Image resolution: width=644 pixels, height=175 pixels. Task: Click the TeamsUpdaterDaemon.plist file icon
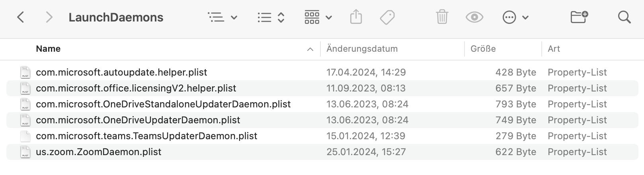pos(25,136)
